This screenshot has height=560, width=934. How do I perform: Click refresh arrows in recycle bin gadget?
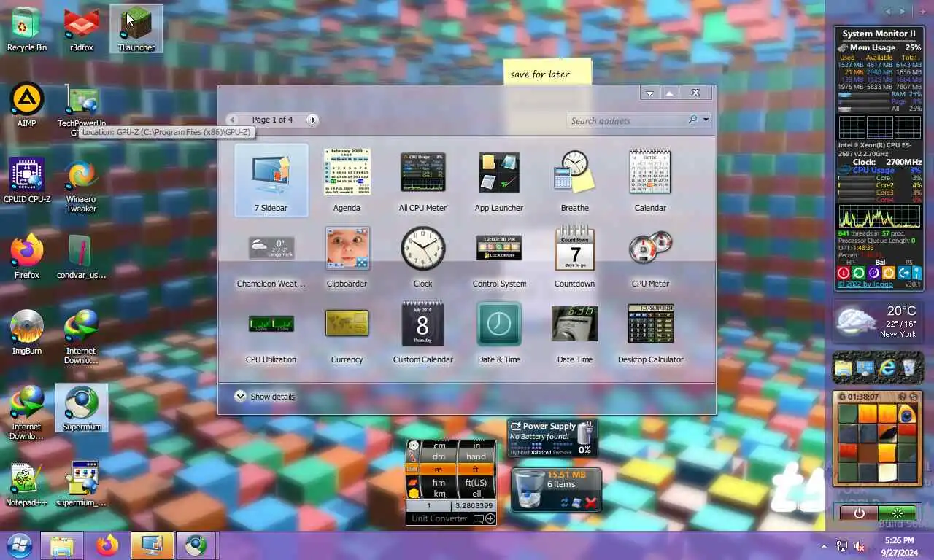pyautogui.click(x=564, y=503)
